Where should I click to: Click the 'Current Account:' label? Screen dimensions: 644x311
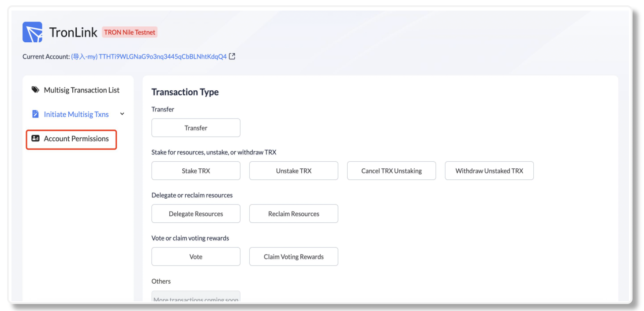46,56
